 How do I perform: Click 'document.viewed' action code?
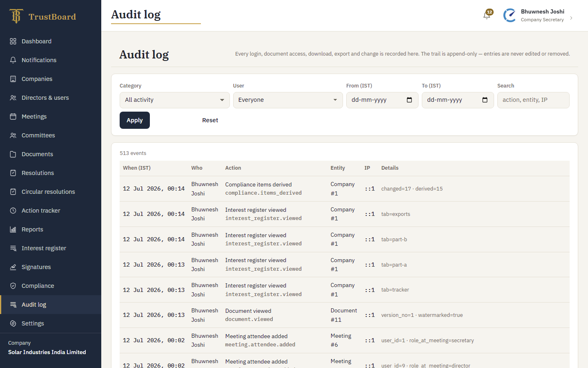[x=249, y=319]
